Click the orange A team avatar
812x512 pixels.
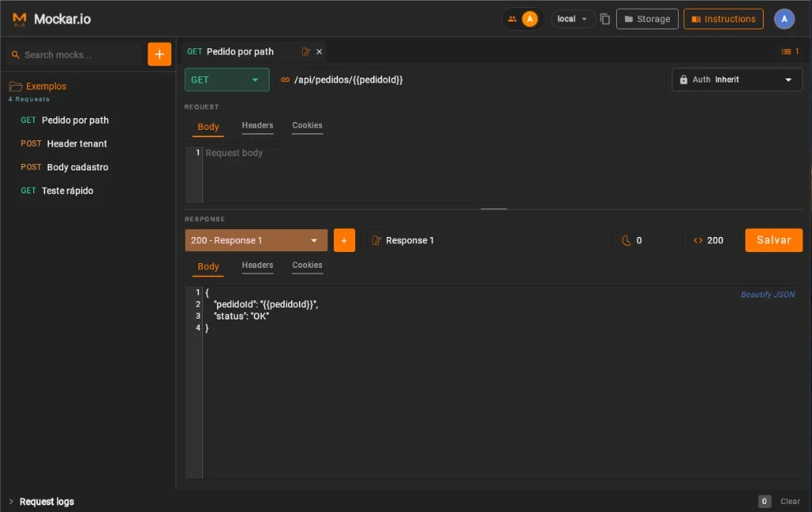click(529, 19)
